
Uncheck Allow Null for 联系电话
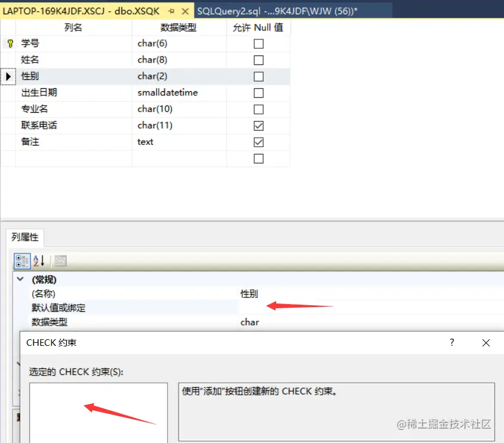click(258, 126)
